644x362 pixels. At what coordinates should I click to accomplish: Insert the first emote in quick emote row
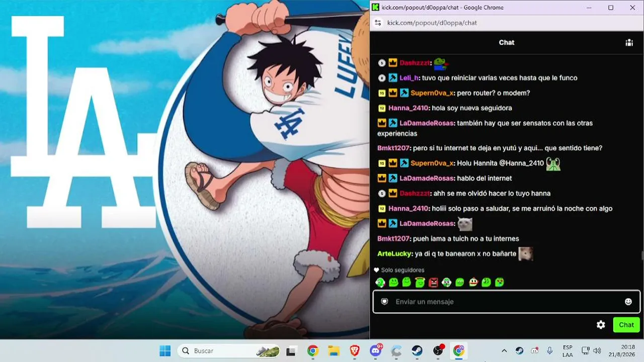[x=380, y=283]
